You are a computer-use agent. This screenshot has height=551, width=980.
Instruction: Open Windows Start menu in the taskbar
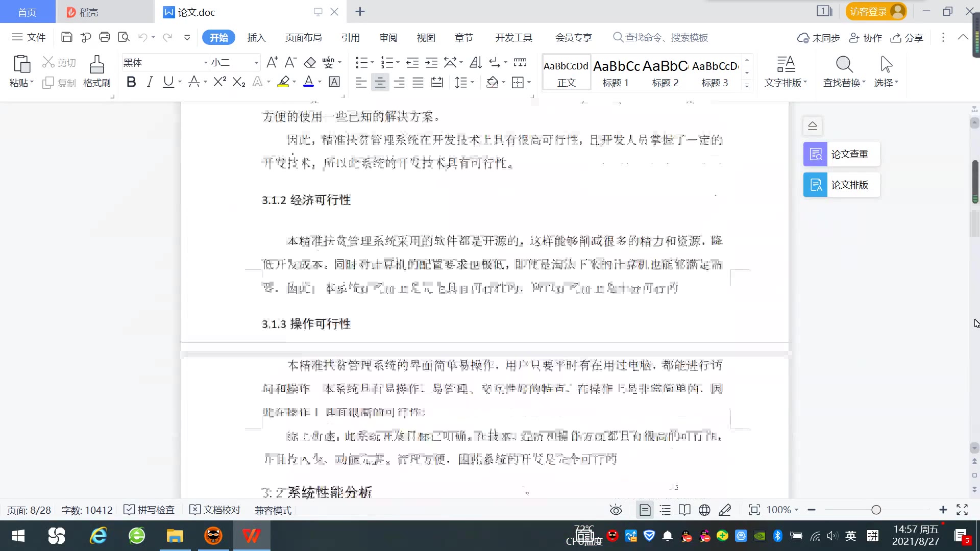pos(18,536)
